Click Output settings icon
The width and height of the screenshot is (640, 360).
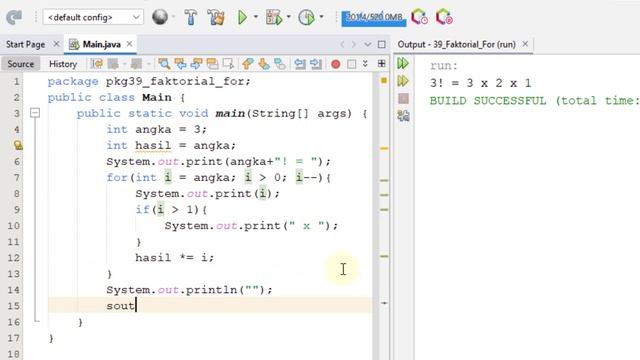click(403, 116)
